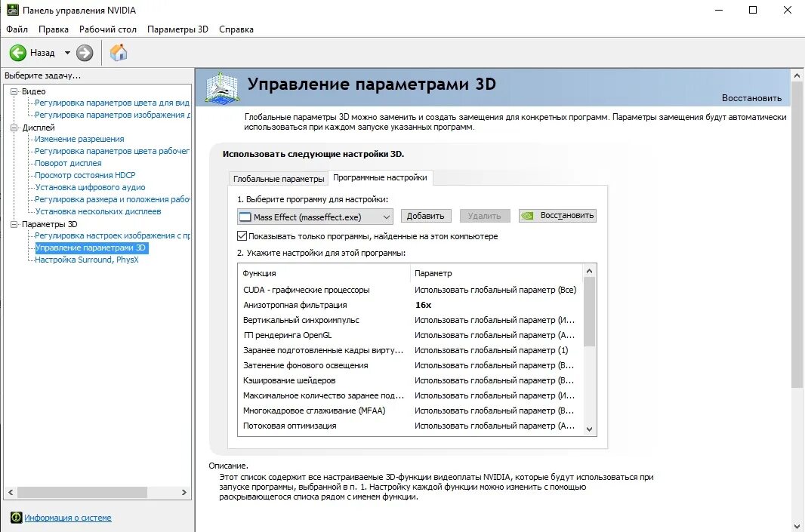Select 'Изменение разрешения' in the tree
Viewport: 805px width, 532px height.
[x=79, y=139]
